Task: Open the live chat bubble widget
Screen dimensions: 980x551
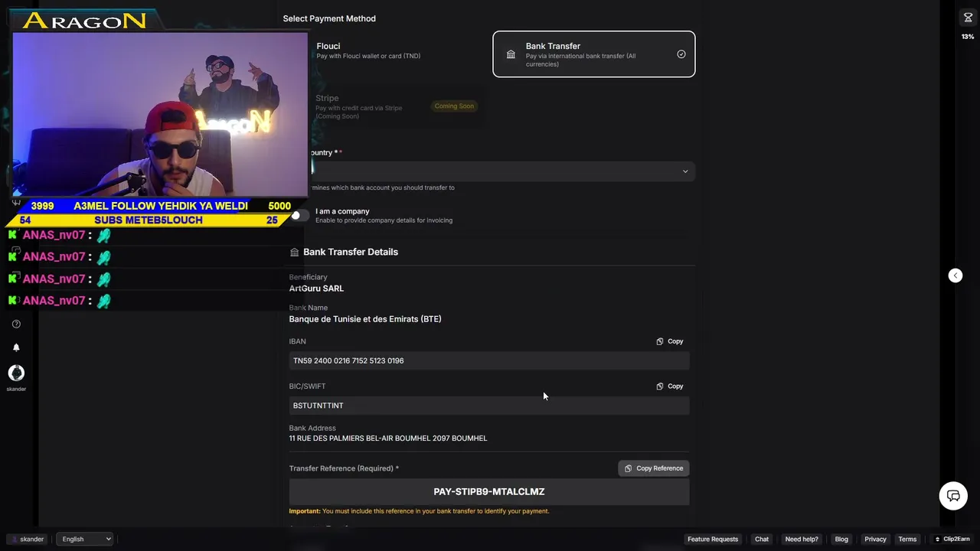Action: [953, 496]
